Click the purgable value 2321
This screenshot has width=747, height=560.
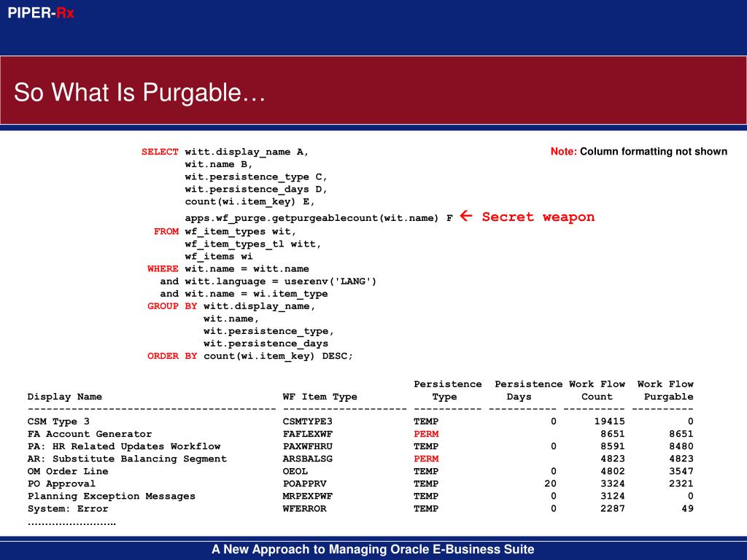681,483
